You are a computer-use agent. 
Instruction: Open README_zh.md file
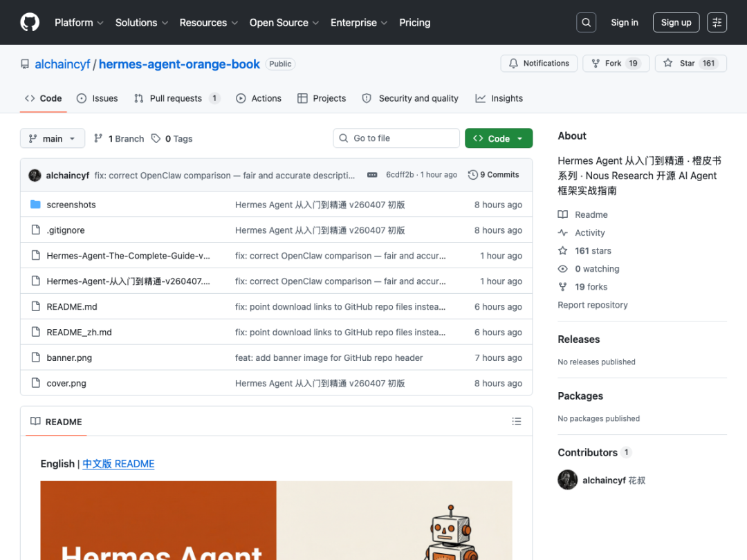coord(79,332)
